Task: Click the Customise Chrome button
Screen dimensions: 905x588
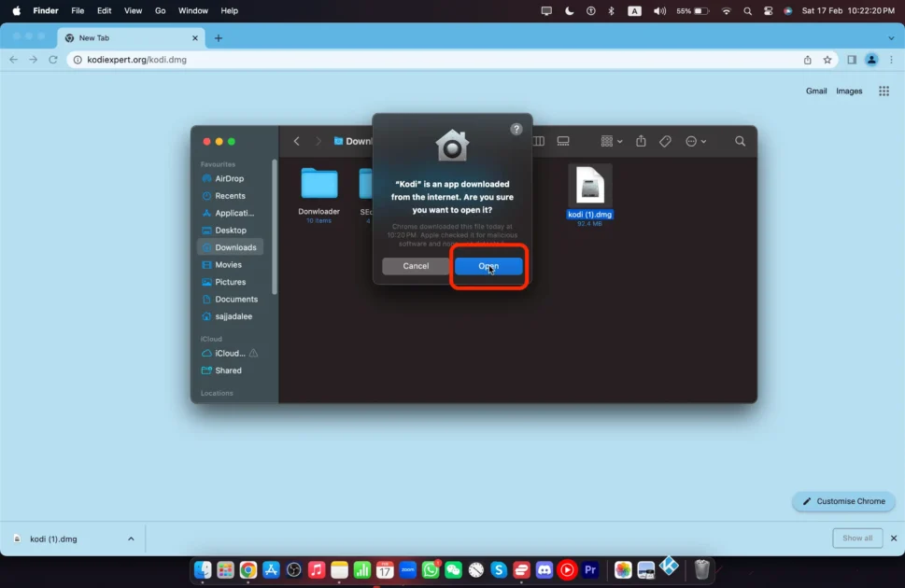Action: tap(843, 501)
